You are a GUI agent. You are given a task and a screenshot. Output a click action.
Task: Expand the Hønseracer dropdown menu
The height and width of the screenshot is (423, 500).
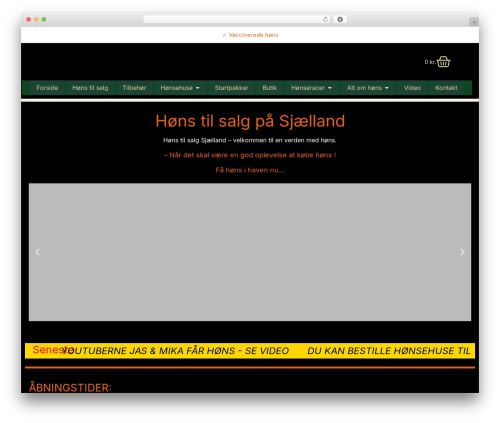[x=311, y=88]
